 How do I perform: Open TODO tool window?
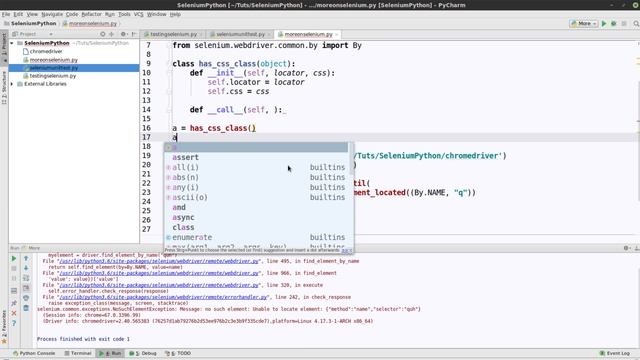(x=178, y=353)
